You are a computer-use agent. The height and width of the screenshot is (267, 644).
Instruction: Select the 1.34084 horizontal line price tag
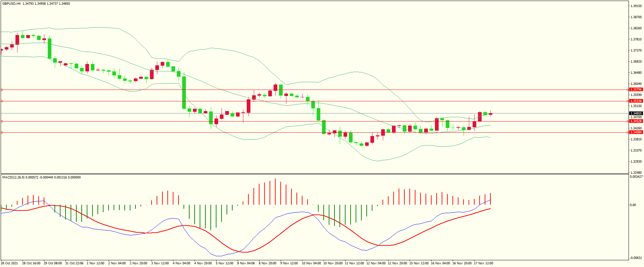636,132
